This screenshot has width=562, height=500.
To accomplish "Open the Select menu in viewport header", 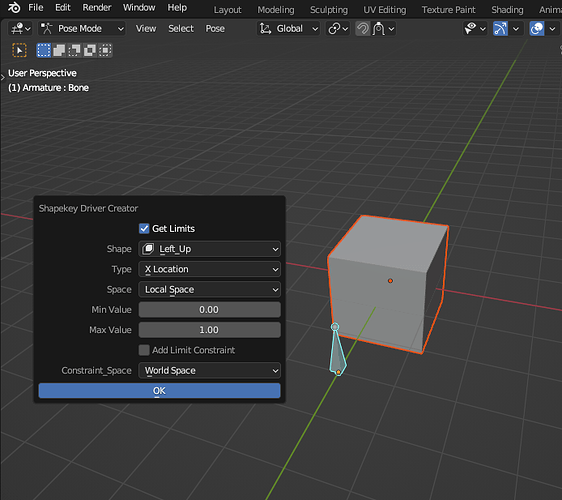I will (x=181, y=29).
